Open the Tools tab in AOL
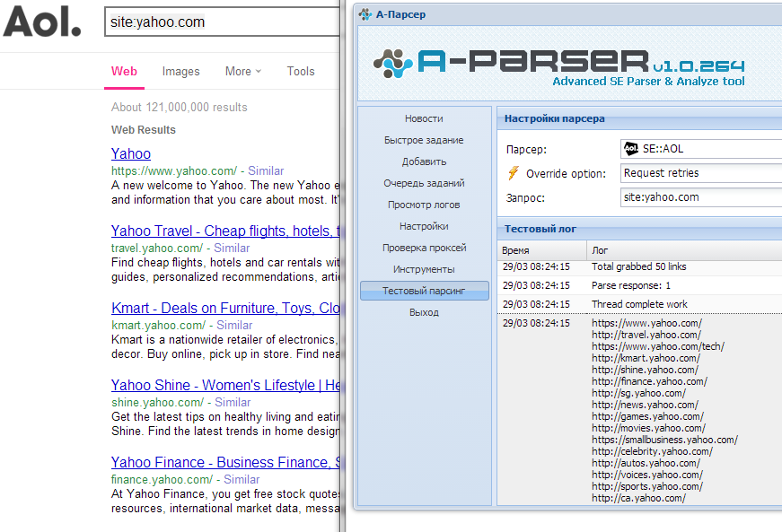 (301, 71)
